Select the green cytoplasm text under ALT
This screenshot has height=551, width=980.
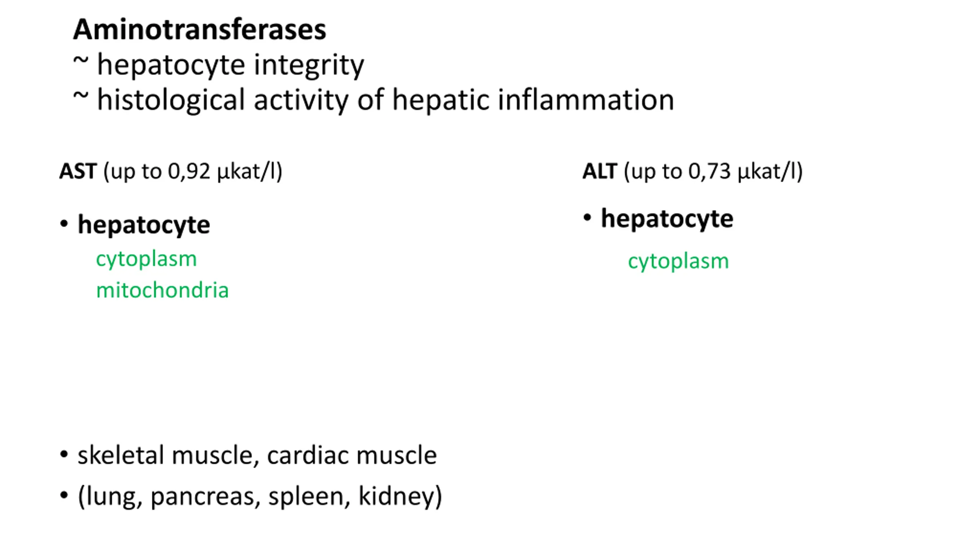(x=678, y=262)
